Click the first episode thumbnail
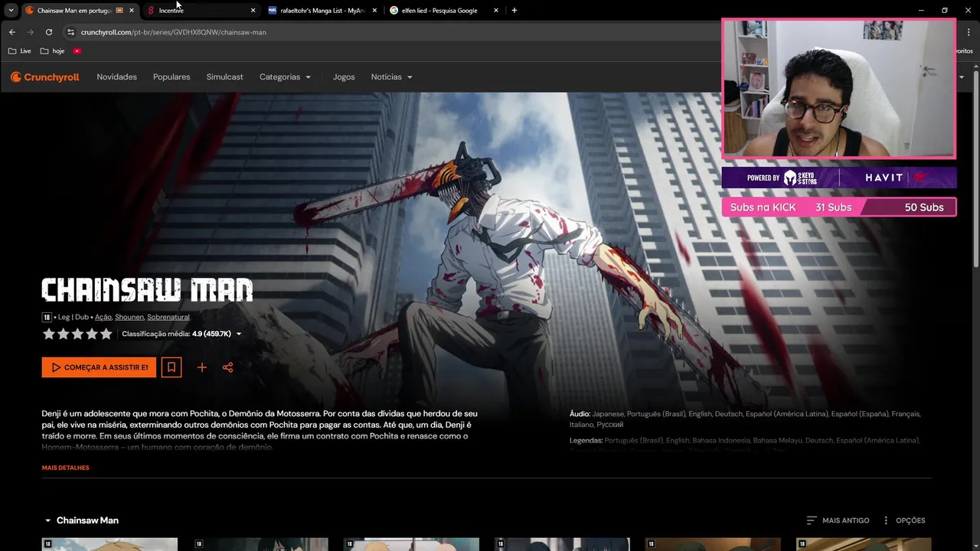 [x=109, y=544]
